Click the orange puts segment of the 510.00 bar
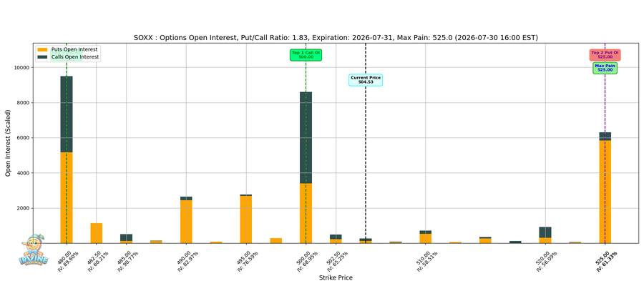 click(426, 238)
